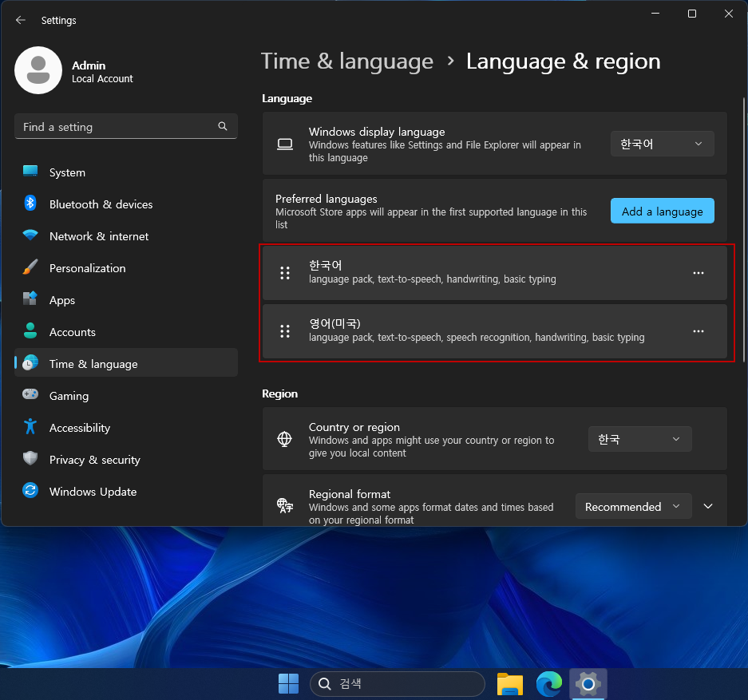Open File Explorer from the taskbar
The image size is (748, 700).
point(510,684)
